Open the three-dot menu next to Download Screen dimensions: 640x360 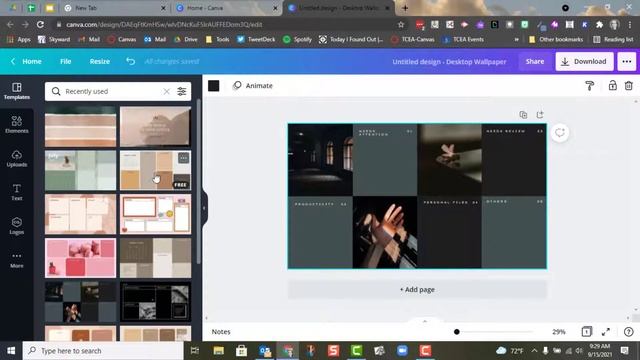pos(627,61)
